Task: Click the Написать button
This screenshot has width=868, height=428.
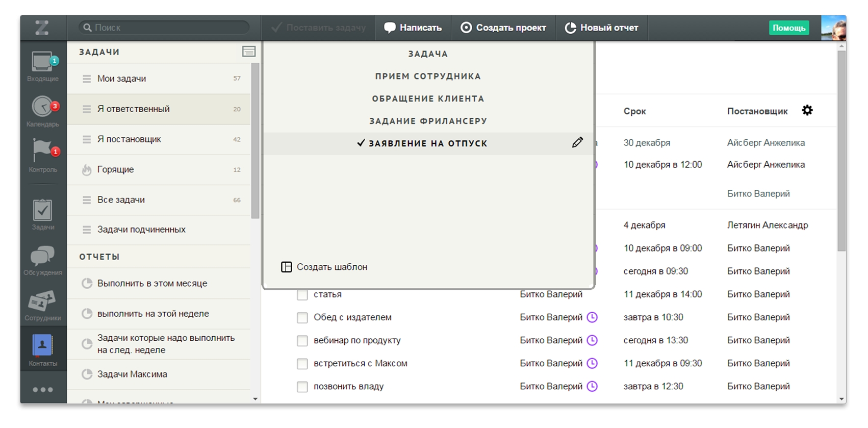Action: coord(413,28)
